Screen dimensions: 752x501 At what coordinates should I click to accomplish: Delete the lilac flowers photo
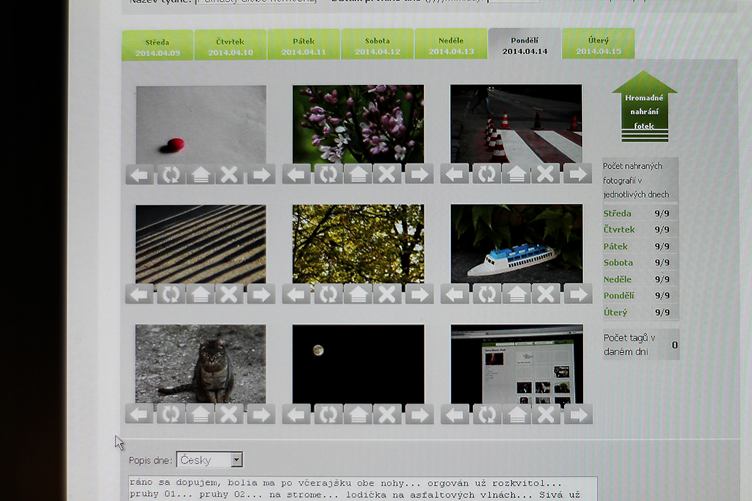coord(387,175)
